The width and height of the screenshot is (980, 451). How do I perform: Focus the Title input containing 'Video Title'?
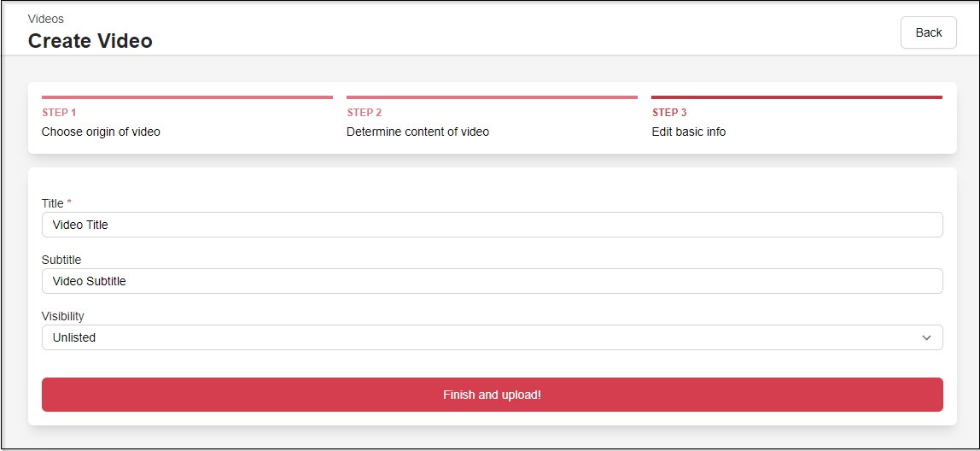[492, 225]
